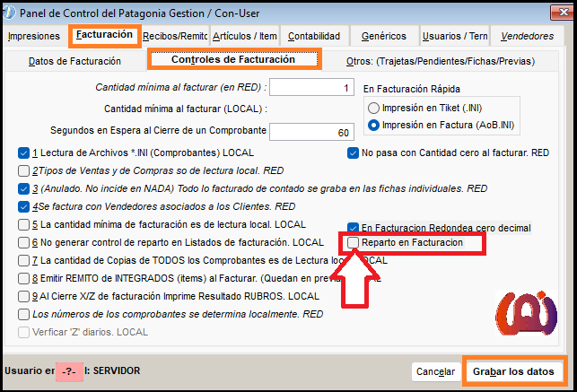Click 'Cantidad mínima al facturar (LOCAL)' label

186,109
